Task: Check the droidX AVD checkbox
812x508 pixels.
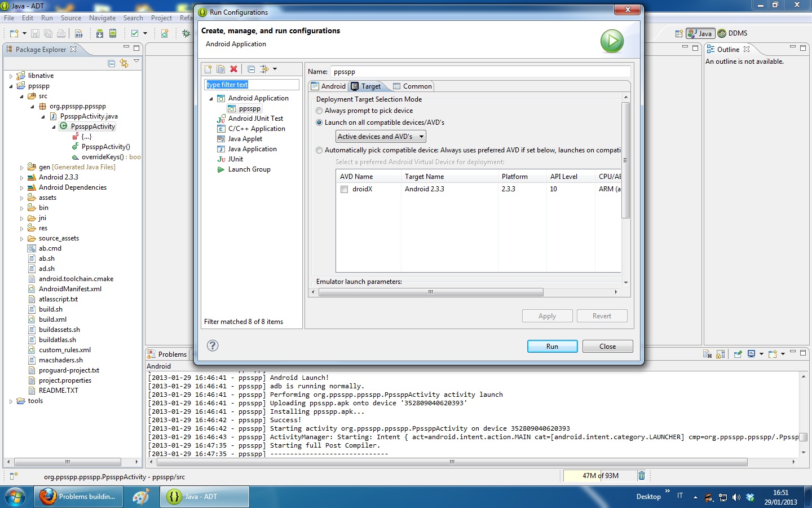Action: coord(344,190)
